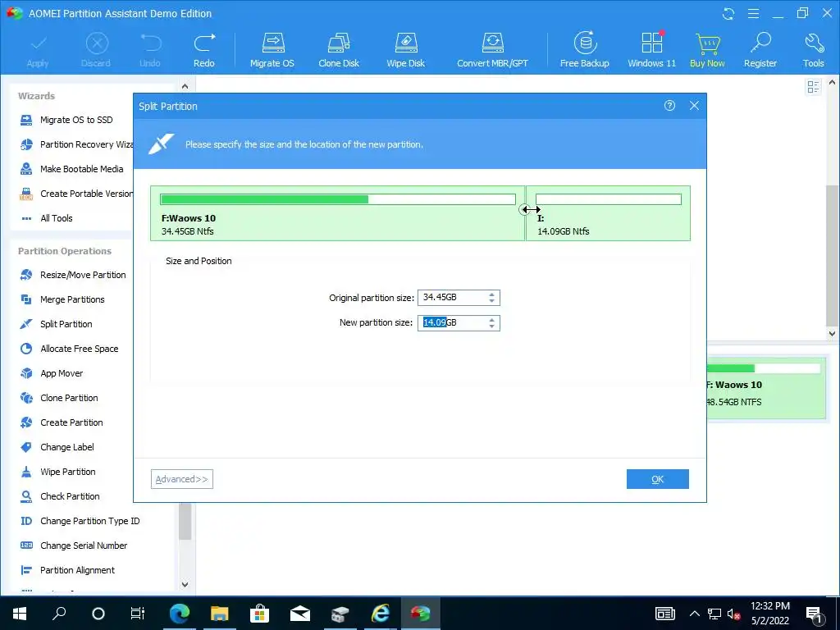Click Change Serial Number in sidebar

[x=73, y=546]
